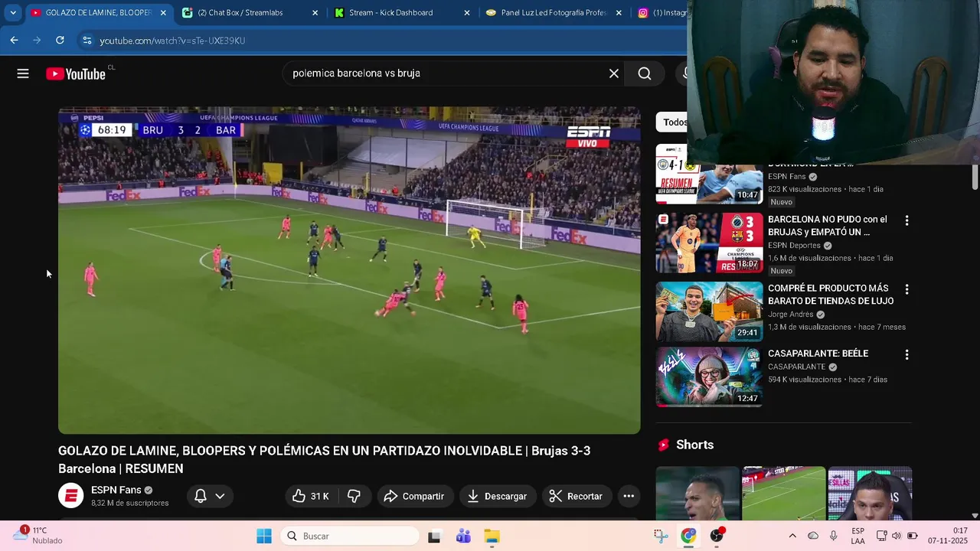This screenshot has height=551, width=980.
Task: Click the browser address bar URL
Action: (x=172, y=41)
